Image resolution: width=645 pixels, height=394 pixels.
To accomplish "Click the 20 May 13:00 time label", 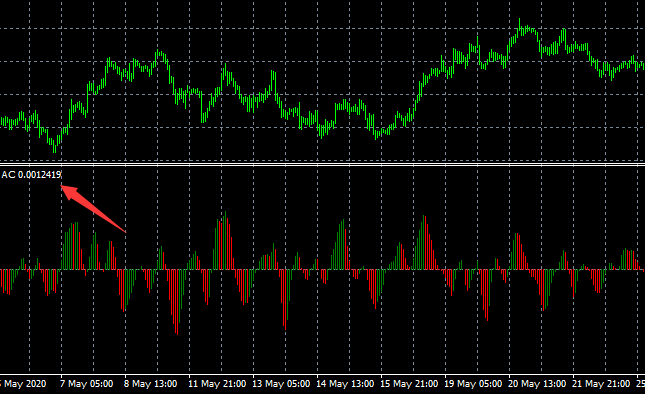I will pyautogui.click(x=537, y=384).
